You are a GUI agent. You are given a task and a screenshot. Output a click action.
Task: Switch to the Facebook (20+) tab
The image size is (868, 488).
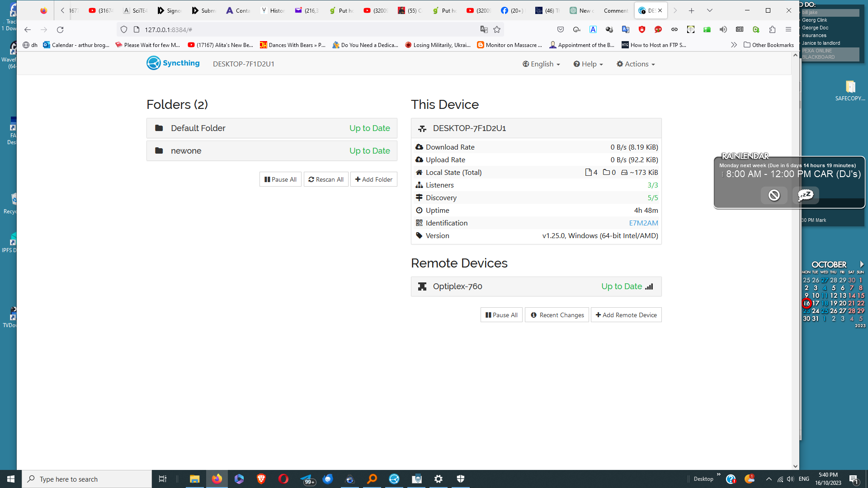click(x=512, y=10)
